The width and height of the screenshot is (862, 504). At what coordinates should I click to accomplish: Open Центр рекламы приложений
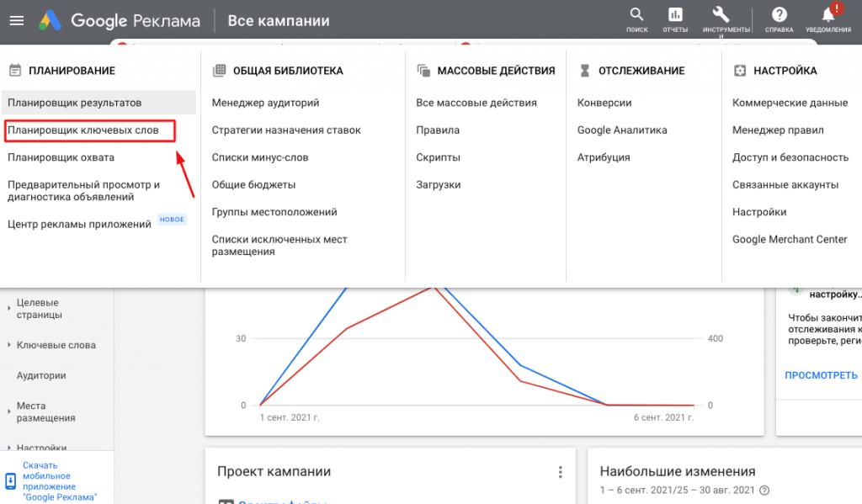[x=79, y=225]
